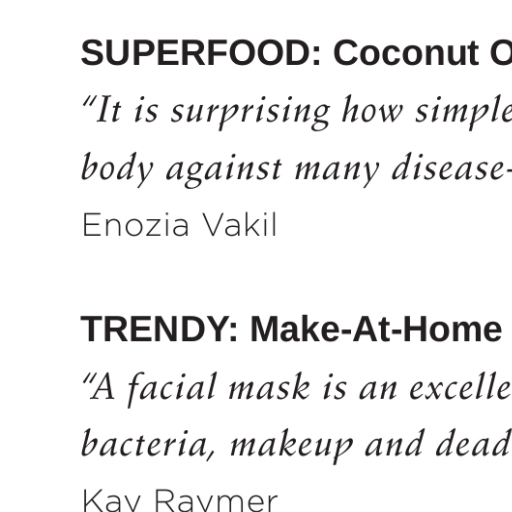The height and width of the screenshot is (512, 512).
Task: Click the word "surprising" in first quote
Action: tap(250, 112)
